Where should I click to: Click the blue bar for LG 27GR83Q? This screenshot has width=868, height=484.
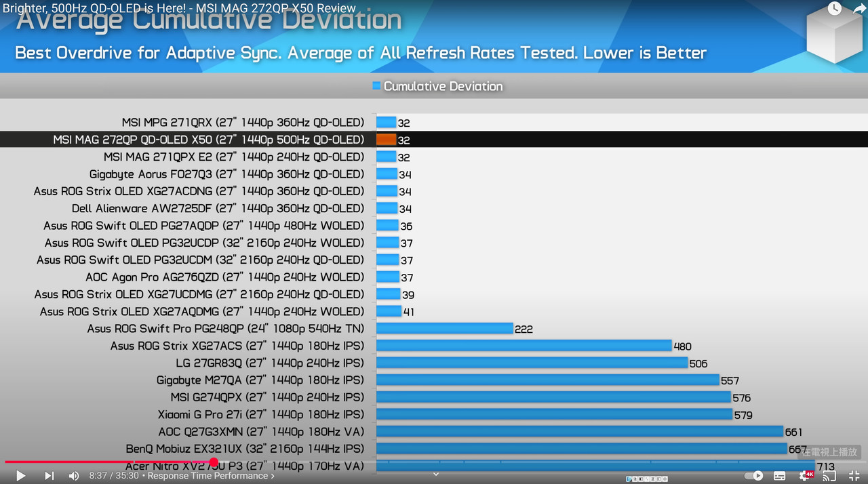coord(532,363)
